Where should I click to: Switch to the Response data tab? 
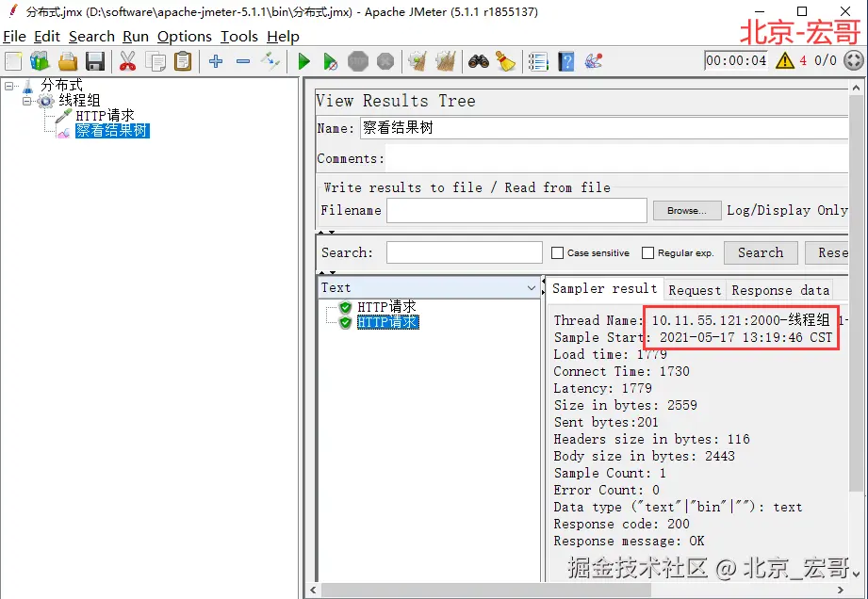(x=780, y=290)
